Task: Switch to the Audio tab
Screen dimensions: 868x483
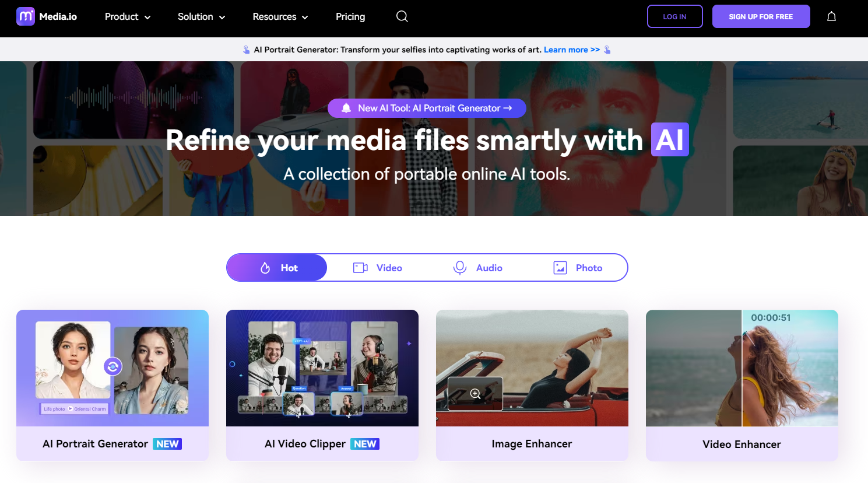Action: pyautogui.click(x=477, y=268)
